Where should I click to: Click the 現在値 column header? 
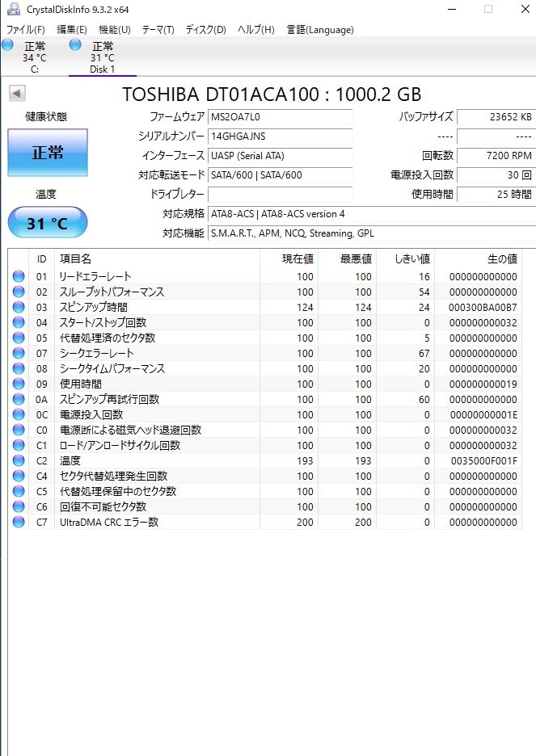[289, 259]
